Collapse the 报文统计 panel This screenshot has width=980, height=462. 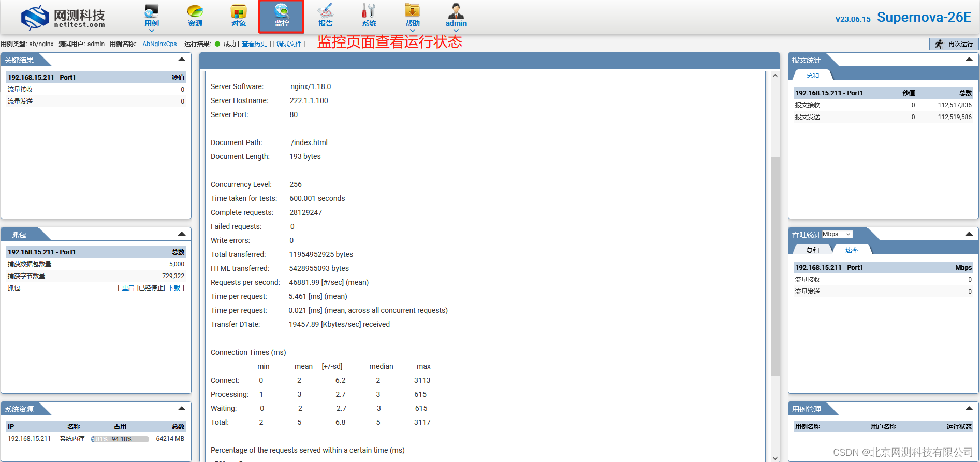tap(969, 60)
